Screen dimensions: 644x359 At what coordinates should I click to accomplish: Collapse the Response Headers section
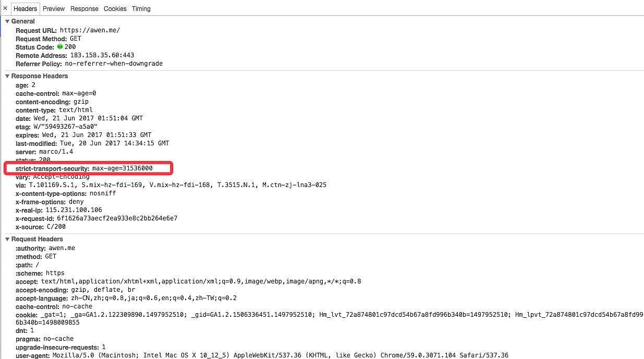pos(7,76)
